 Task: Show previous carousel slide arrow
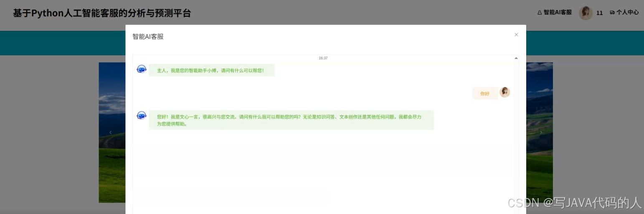coord(111,132)
